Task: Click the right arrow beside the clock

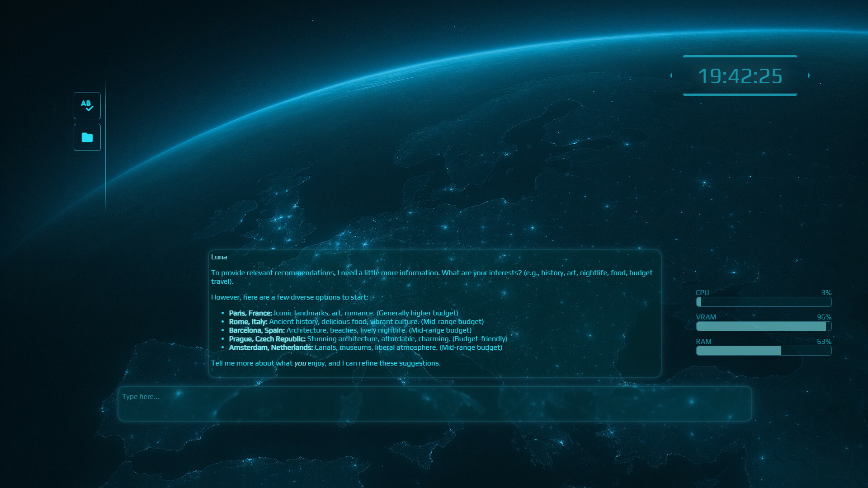Action: (x=809, y=75)
